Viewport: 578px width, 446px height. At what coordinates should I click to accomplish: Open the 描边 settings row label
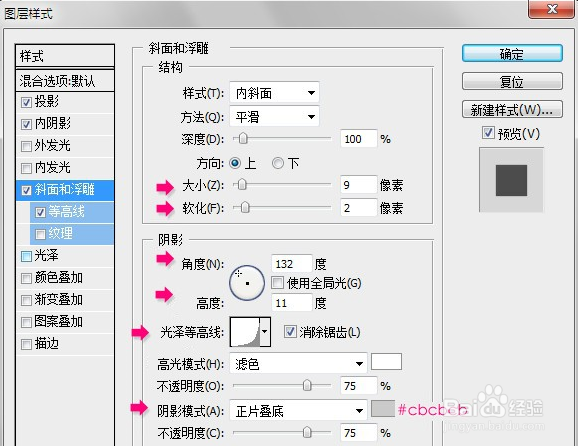tap(46, 344)
